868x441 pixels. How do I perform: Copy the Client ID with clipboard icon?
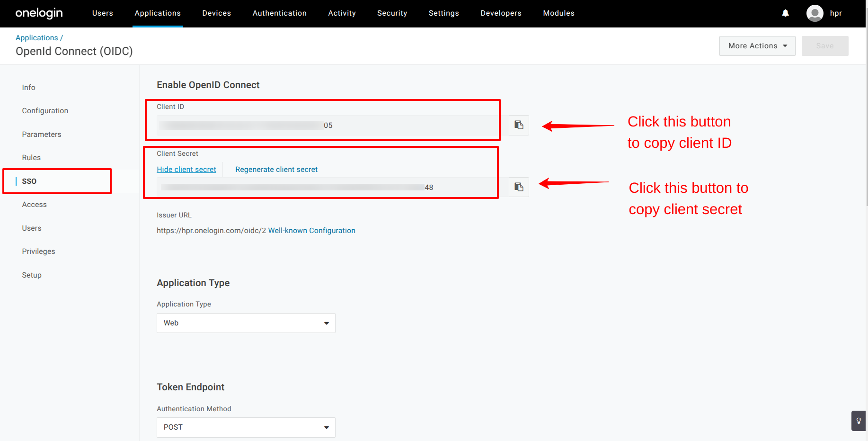(x=519, y=125)
